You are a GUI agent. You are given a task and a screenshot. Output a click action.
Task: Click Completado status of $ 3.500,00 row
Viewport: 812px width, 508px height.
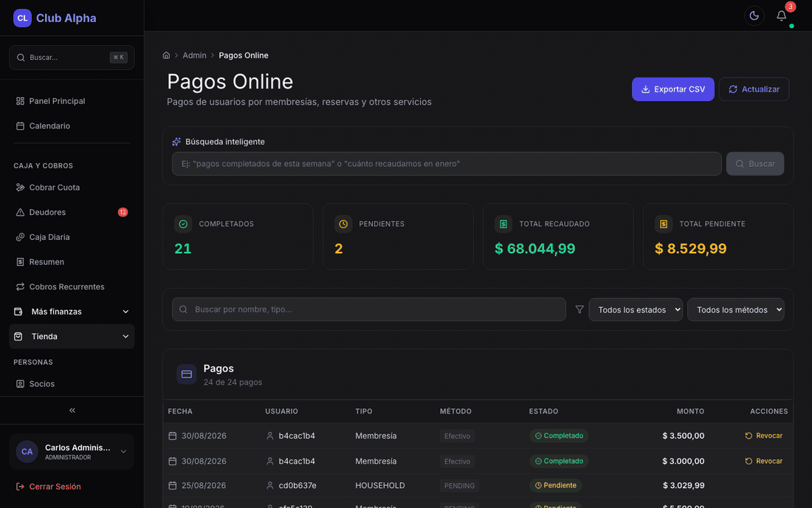point(559,436)
